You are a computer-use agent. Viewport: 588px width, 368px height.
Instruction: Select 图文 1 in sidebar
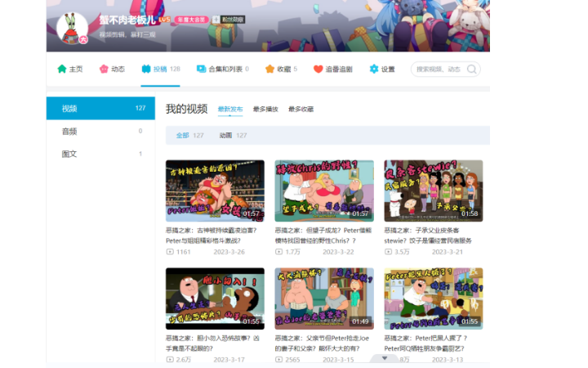click(x=100, y=154)
